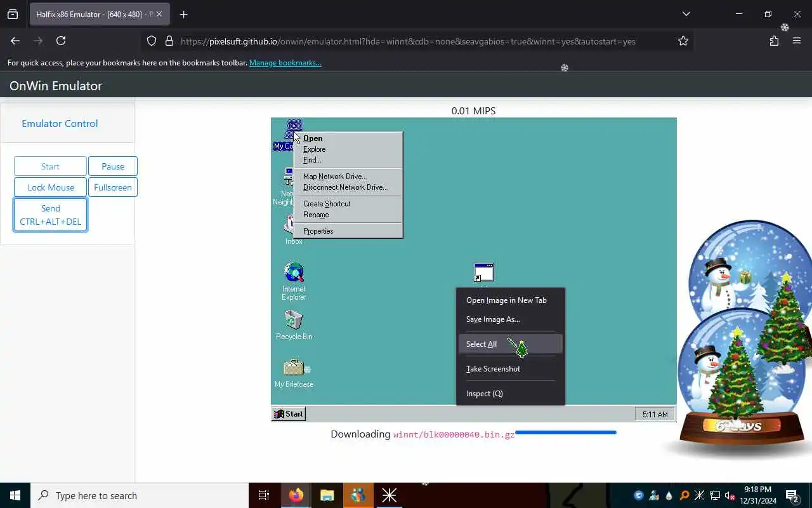Click the colorful app icon beside File Explorer
This screenshot has width=812, height=508.
[x=358, y=495]
